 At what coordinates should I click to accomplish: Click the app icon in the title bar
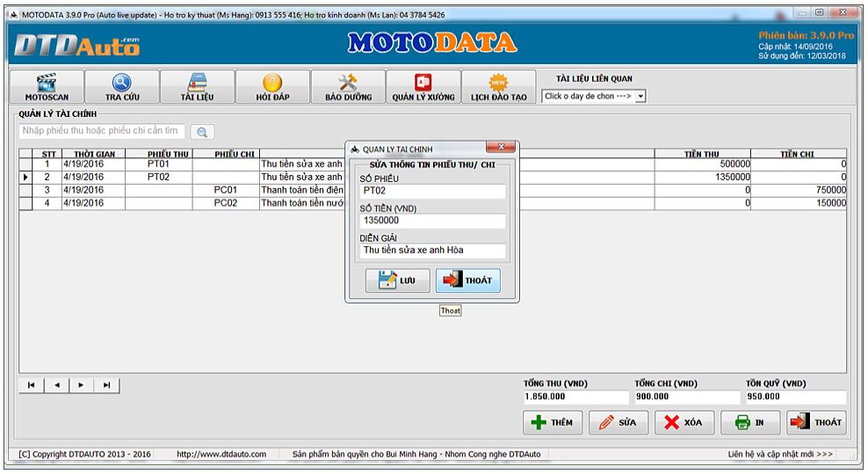(13, 15)
